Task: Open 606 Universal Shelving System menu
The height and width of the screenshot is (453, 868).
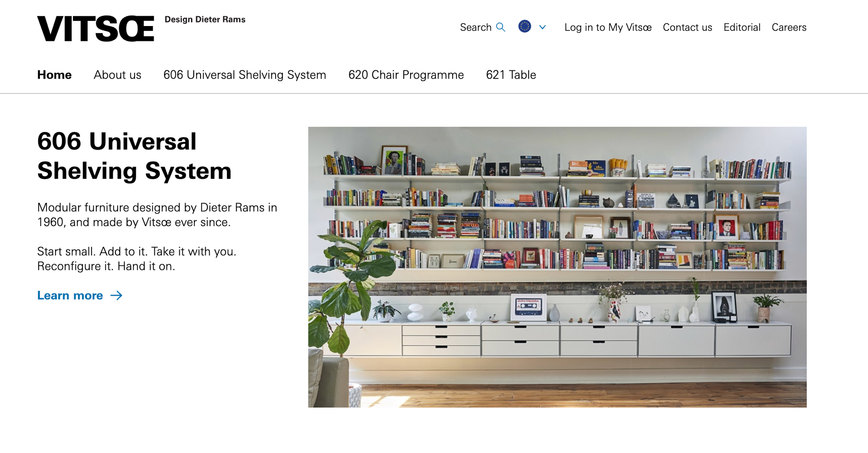Action: [x=245, y=75]
